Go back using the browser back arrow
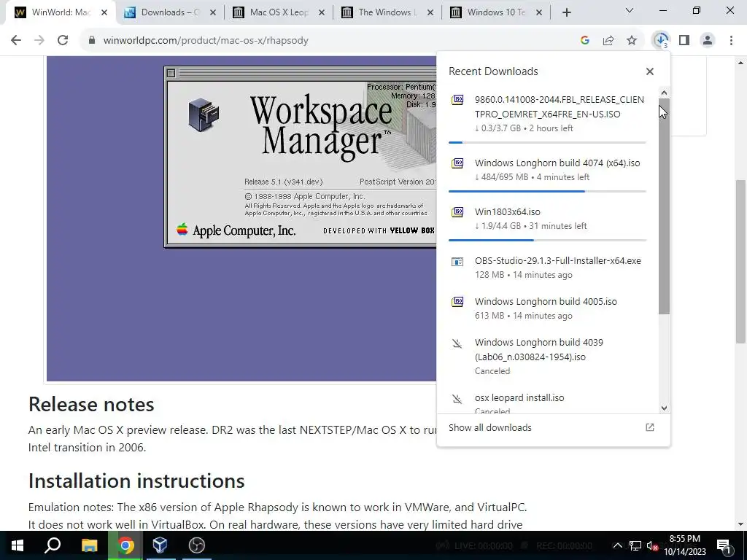 [16, 41]
